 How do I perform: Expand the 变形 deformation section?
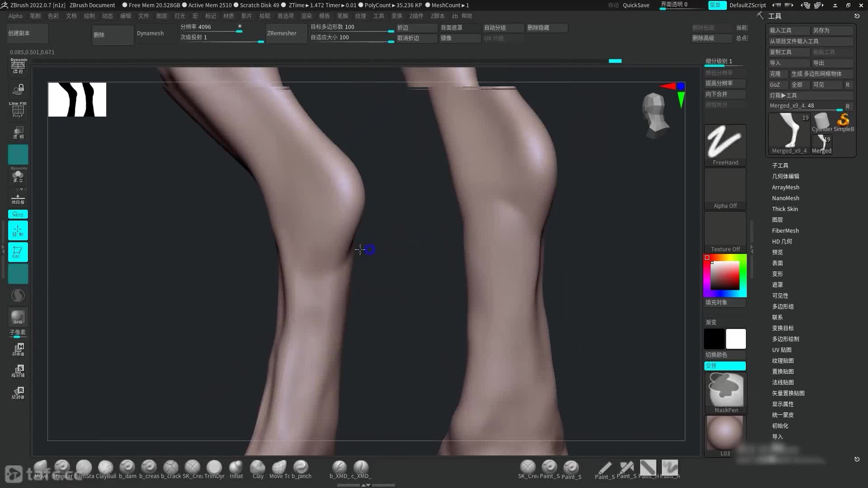coord(778,274)
